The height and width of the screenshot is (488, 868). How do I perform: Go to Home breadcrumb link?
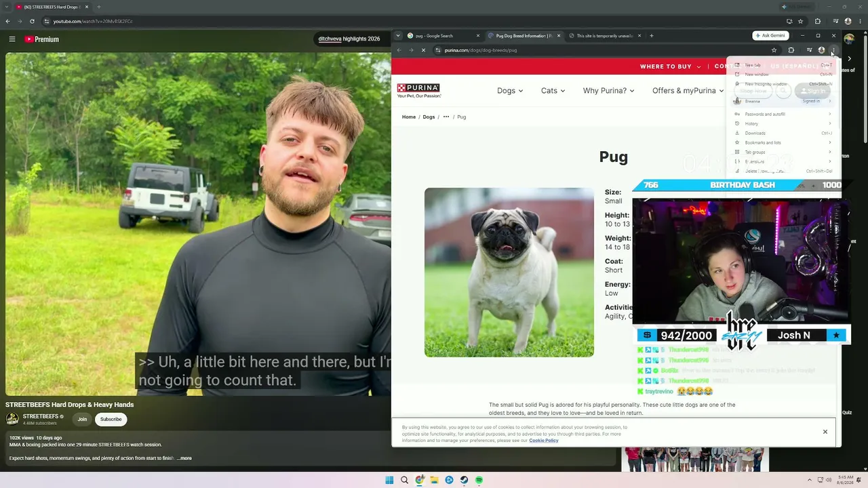409,117
